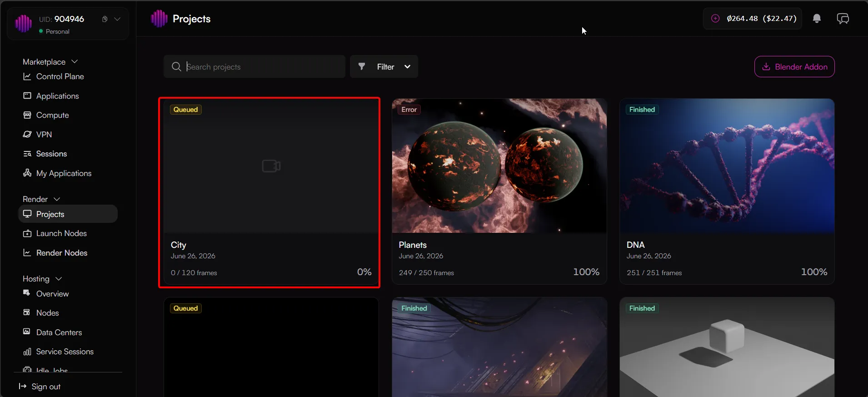
Task: Click the Hosting Overview icon
Action: 27,293
